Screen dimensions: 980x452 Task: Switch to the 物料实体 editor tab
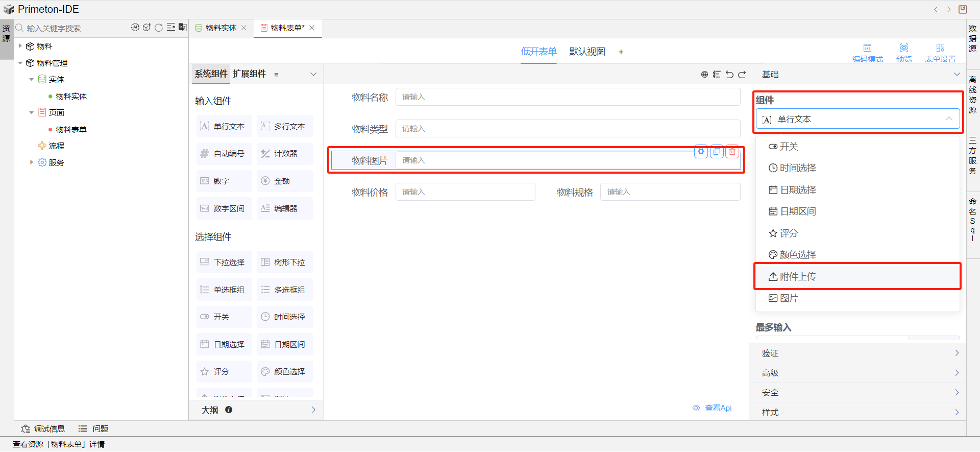click(x=220, y=28)
